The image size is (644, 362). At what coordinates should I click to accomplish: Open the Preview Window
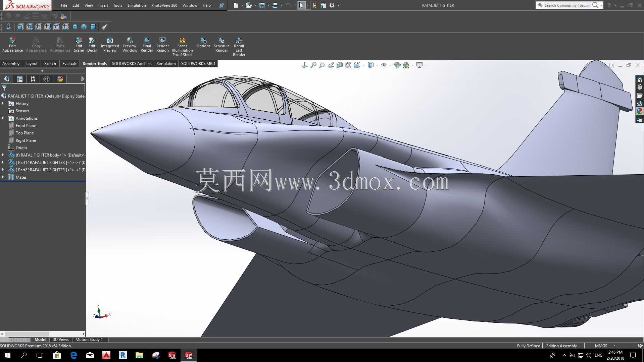point(130,45)
